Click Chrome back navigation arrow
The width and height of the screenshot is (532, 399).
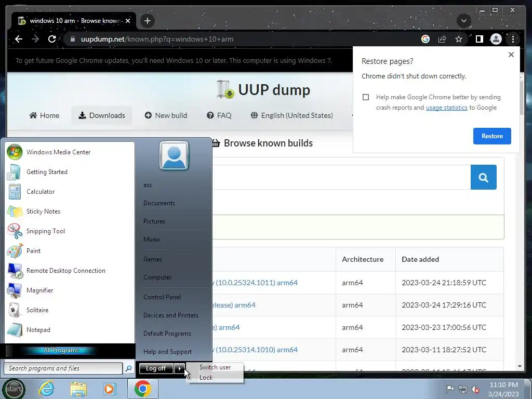point(19,39)
